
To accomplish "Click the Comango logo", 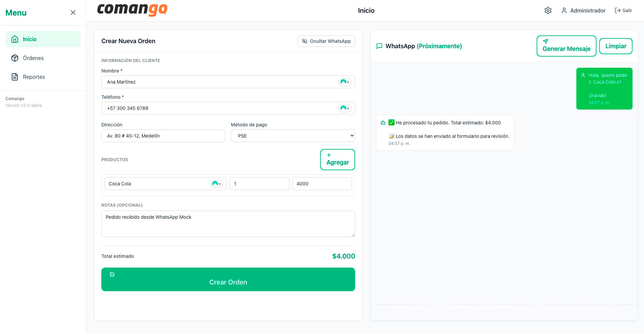I will 132,10.
